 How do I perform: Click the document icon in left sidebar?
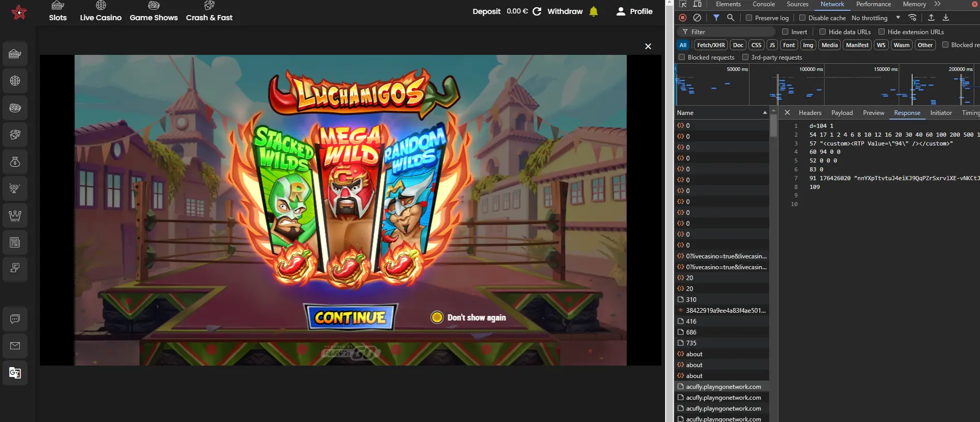click(x=15, y=268)
